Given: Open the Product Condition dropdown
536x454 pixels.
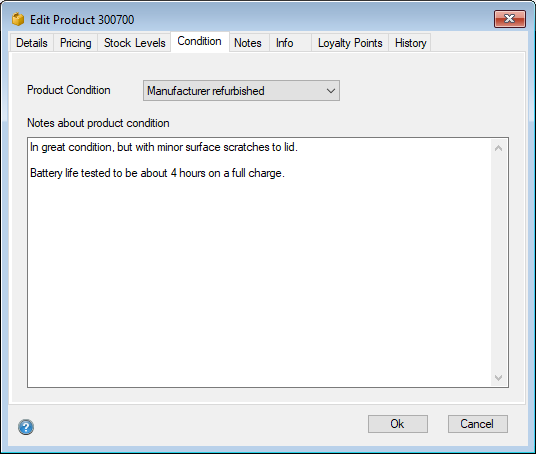Looking at the screenshot, I should (x=241, y=91).
